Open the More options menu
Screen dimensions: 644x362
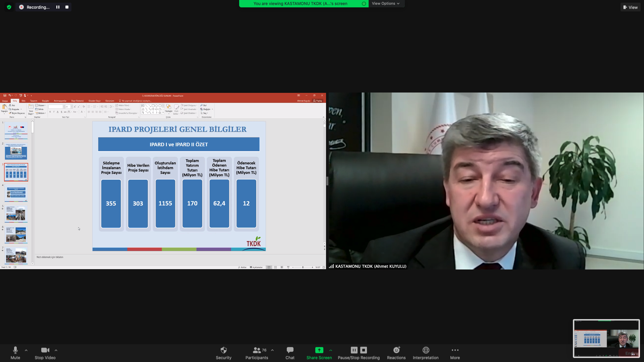(x=455, y=353)
